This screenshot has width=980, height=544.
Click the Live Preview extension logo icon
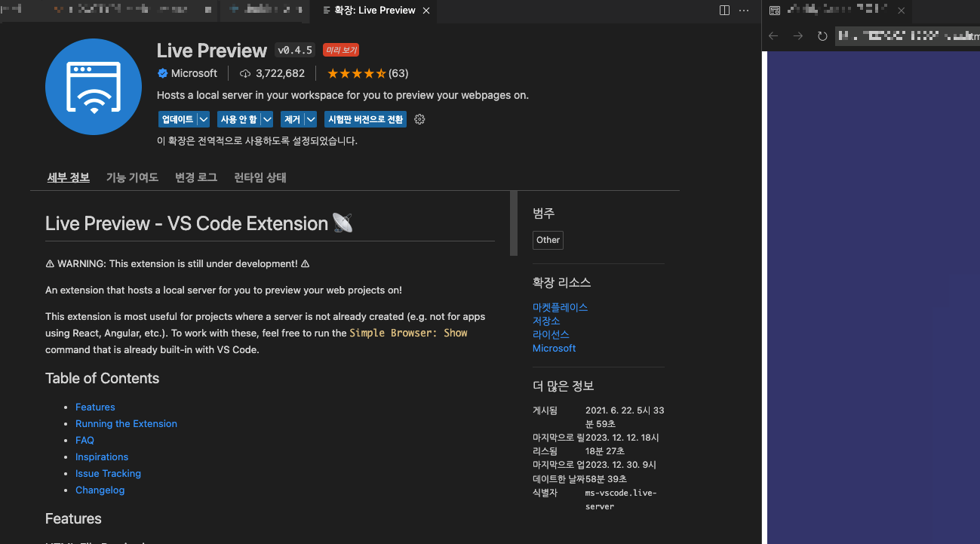point(94,87)
